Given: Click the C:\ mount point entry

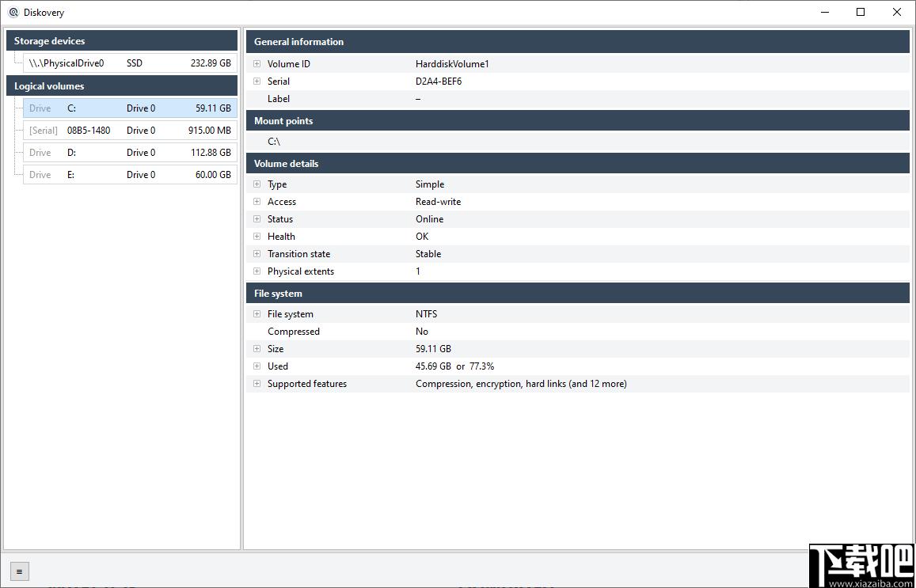Looking at the screenshot, I should [274, 142].
